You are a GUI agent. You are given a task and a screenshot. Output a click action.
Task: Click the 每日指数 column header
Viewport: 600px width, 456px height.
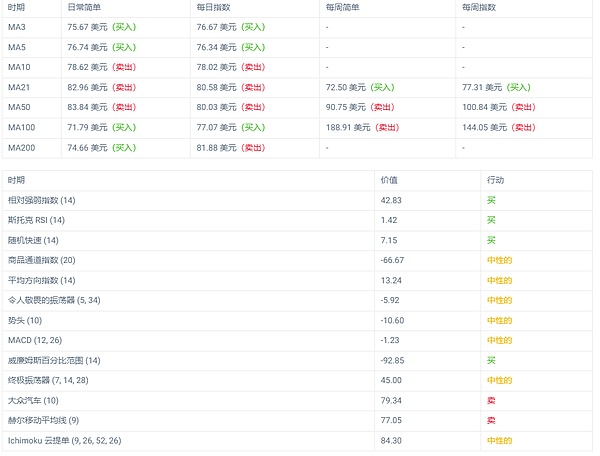tap(214, 7)
